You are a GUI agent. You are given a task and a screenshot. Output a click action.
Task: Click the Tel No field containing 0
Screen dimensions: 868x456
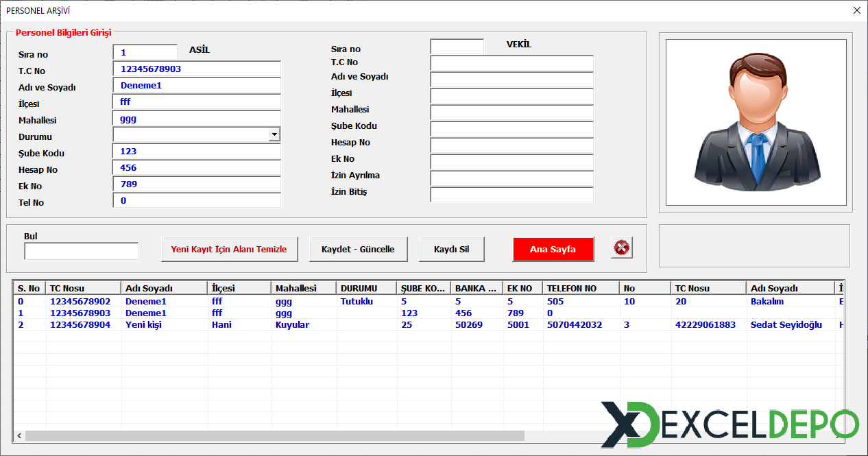[197, 200]
